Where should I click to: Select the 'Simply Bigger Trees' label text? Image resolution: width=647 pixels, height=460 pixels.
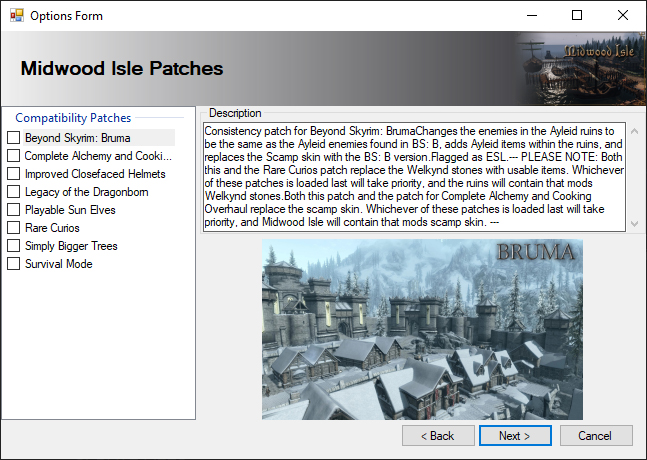[71, 246]
